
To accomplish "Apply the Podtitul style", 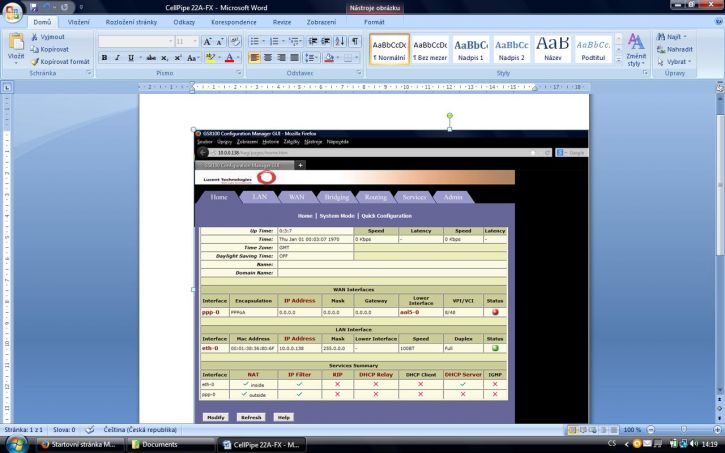I will tap(593, 49).
